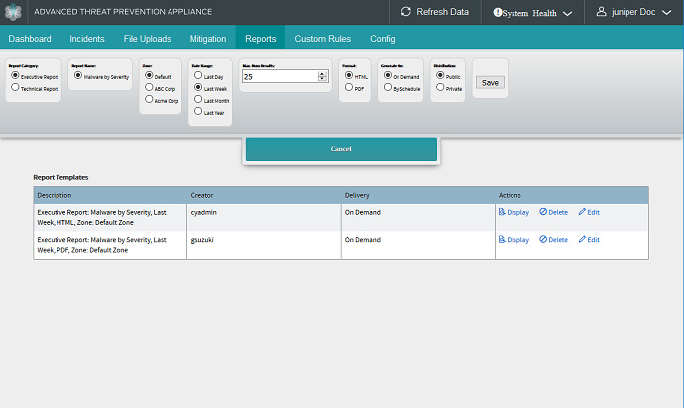Click the user profile icon

(602, 12)
